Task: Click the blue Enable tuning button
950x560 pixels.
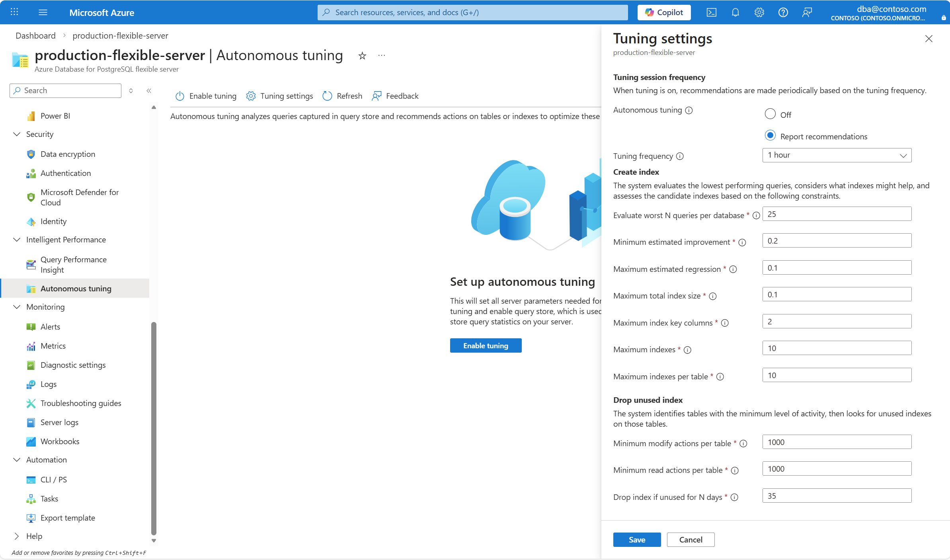Action: pos(485,345)
